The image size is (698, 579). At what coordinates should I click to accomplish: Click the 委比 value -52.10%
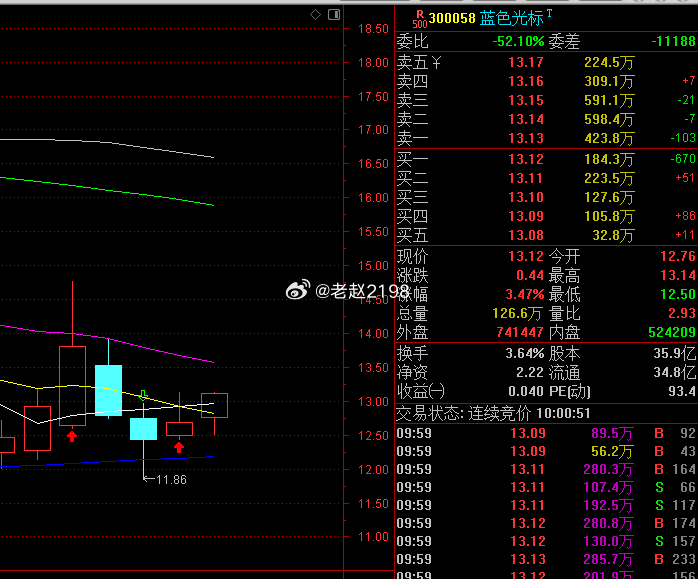coord(518,41)
